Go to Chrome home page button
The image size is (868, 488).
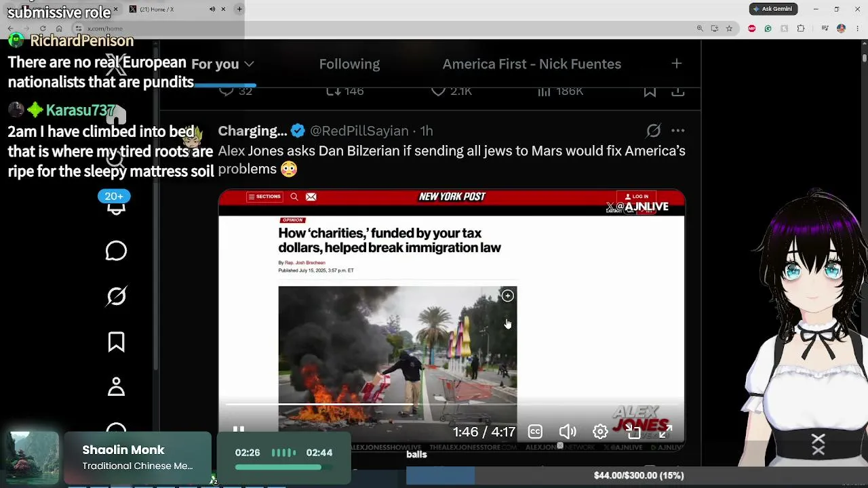pos(59,28)
